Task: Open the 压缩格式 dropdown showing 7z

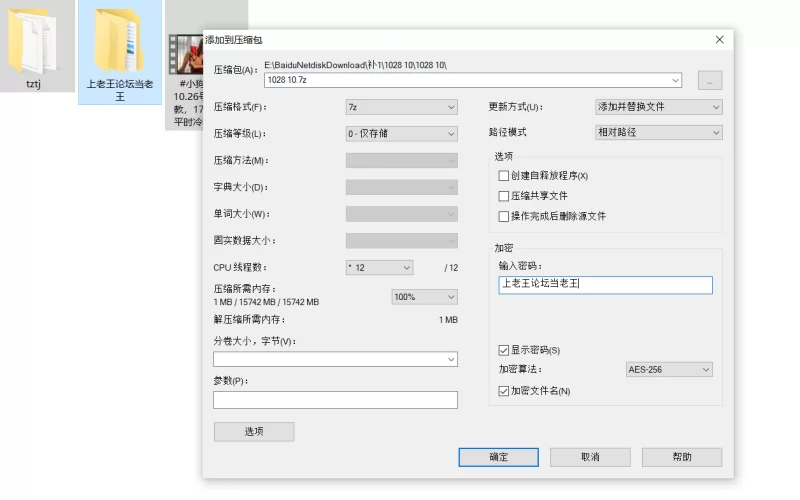Action: click(x=402, y=107)
